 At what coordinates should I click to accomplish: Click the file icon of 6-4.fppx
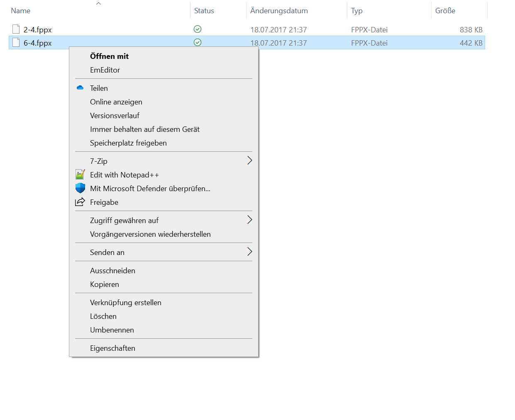[x=16, y=42]
